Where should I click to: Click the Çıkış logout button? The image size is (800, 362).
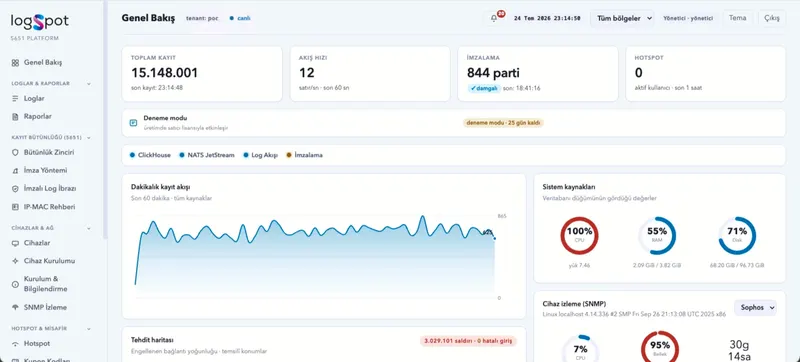pyautogui.click(x=771, y=18)
